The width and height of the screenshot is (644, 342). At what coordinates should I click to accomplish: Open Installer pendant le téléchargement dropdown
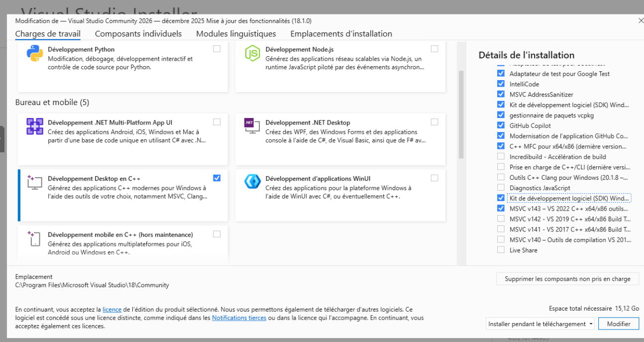click(x=540, y=324)
